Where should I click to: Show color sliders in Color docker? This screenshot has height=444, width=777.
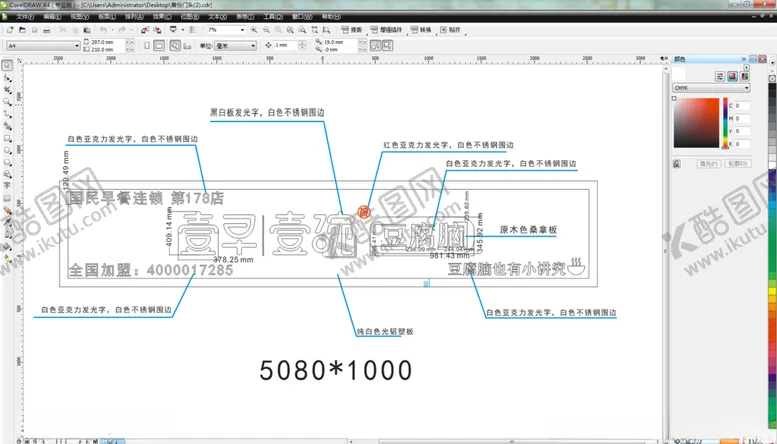click(x=720, y=76)
